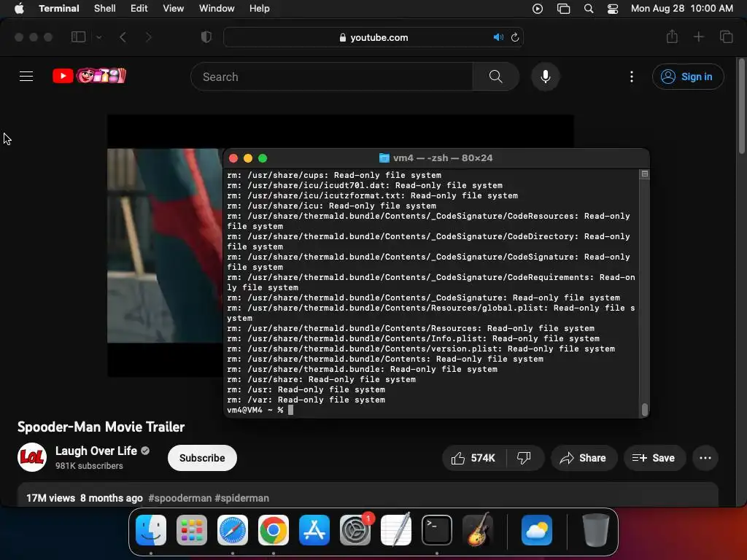
Task: Open the Edit menu
Action: (x=139, y=9)
